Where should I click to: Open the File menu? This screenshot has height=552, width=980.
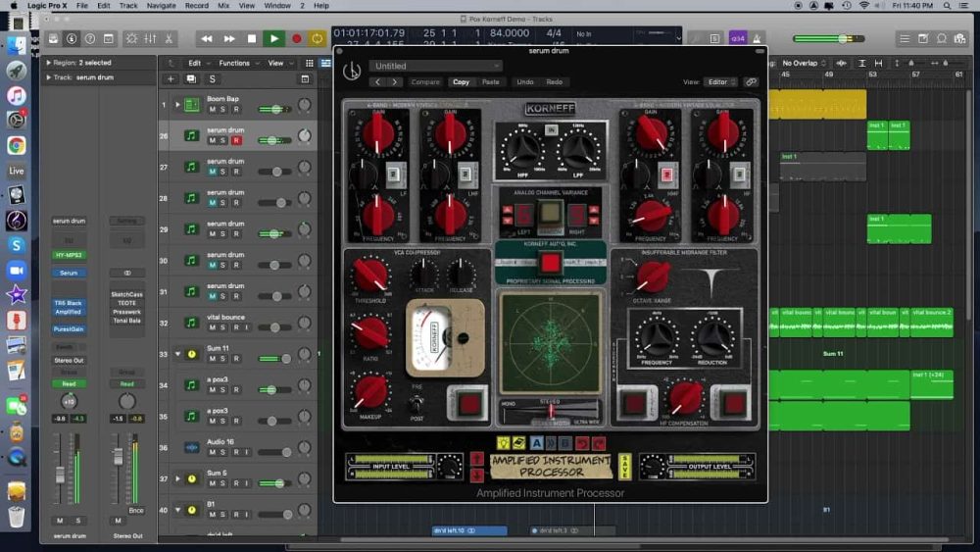click(82, 6)
